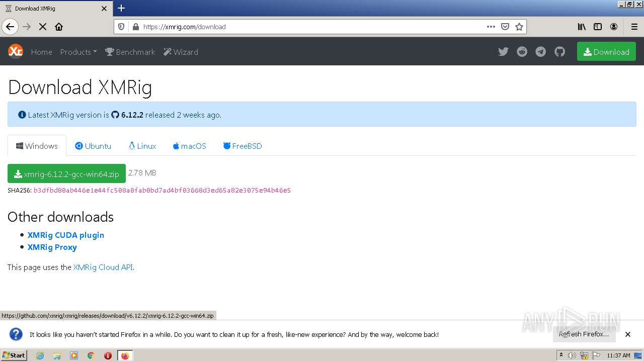
Task: Bookmark this page with the star icon
Action: click(519, 27)
